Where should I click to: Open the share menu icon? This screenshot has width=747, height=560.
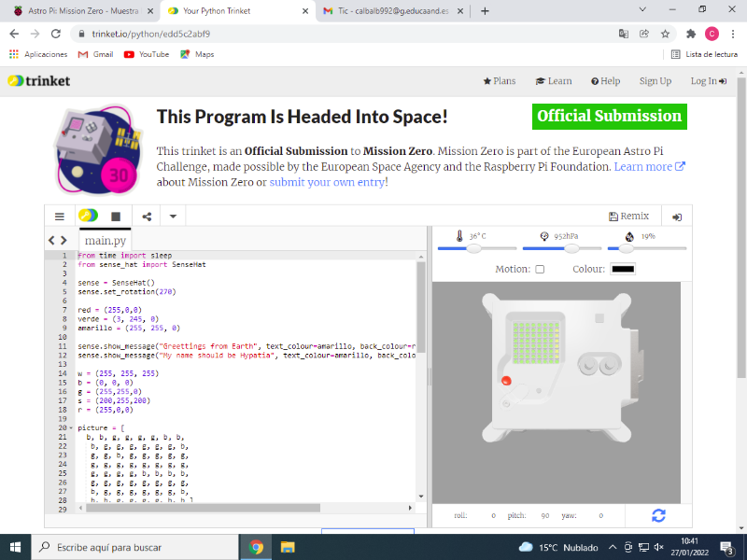point(147,217)
